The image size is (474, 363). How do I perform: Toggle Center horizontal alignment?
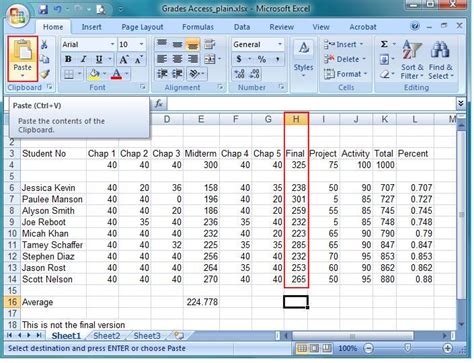[x=177, y=59]
